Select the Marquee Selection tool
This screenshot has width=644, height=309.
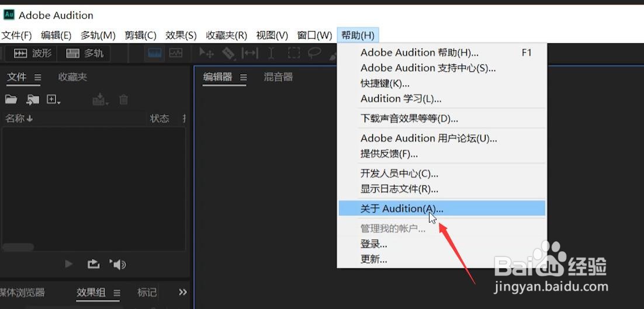click(x=294, y=53)
